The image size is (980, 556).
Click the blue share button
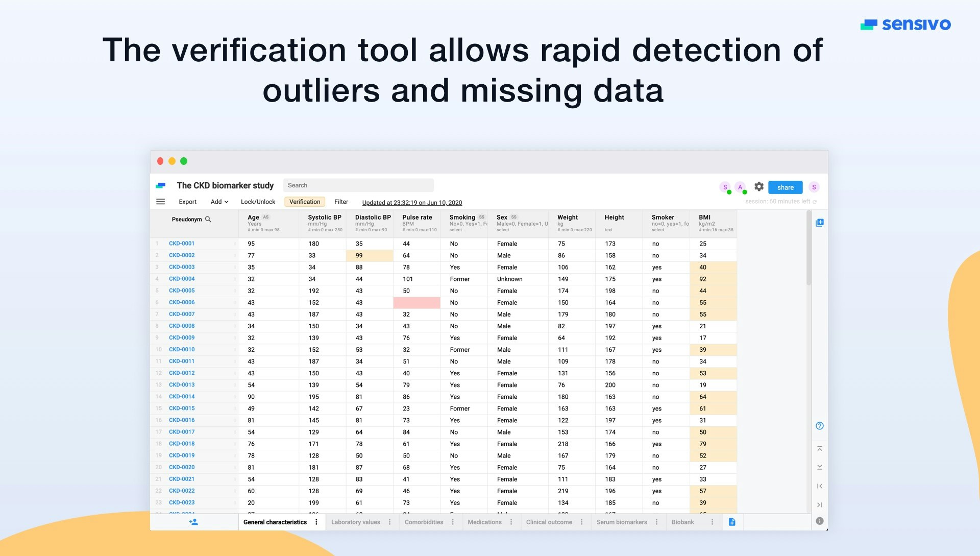(785, 187)
